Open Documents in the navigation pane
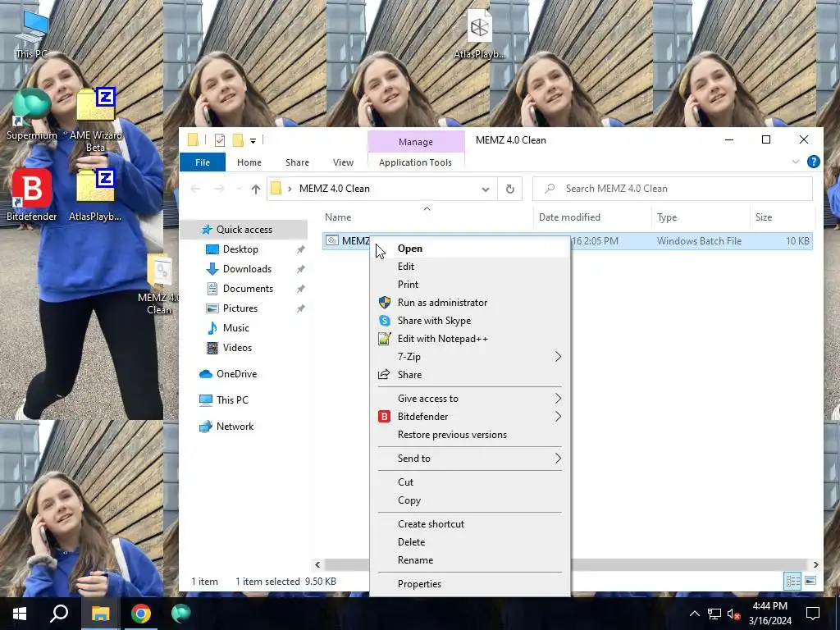This screenshot has width=840, height=630. 248,289
